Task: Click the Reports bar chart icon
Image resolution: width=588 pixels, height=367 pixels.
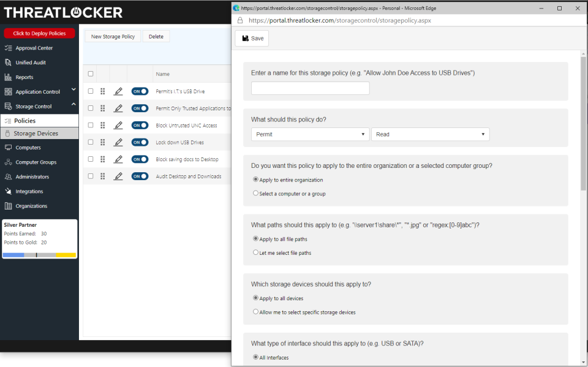Action: pos(8,77)
